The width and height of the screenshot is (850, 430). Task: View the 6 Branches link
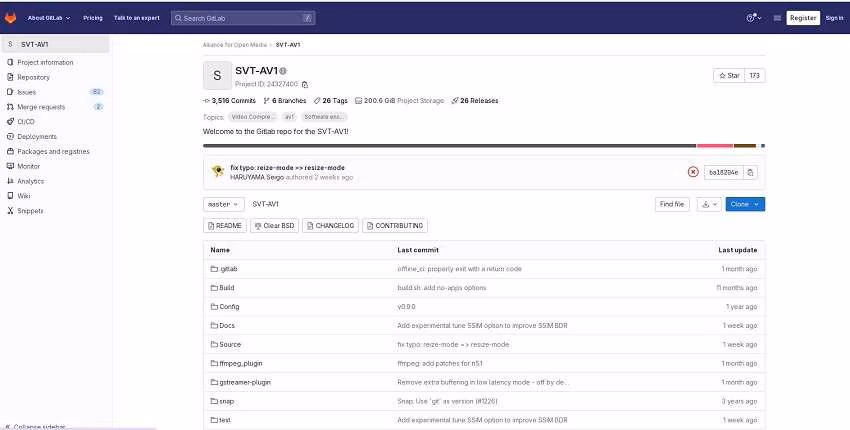[x=285, y=101]
